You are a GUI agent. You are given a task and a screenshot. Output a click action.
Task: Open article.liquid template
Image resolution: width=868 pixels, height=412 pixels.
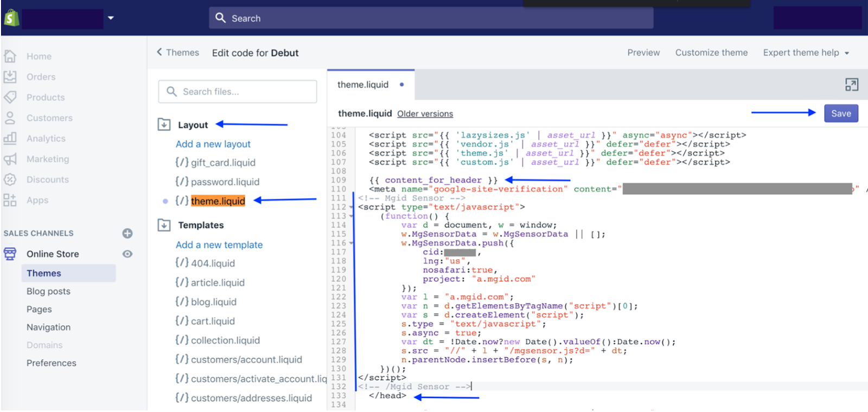click(x=218, y=283)
